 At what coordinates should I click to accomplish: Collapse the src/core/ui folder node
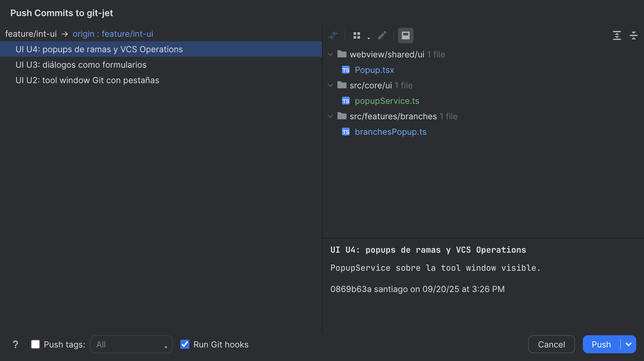[330, 85]
